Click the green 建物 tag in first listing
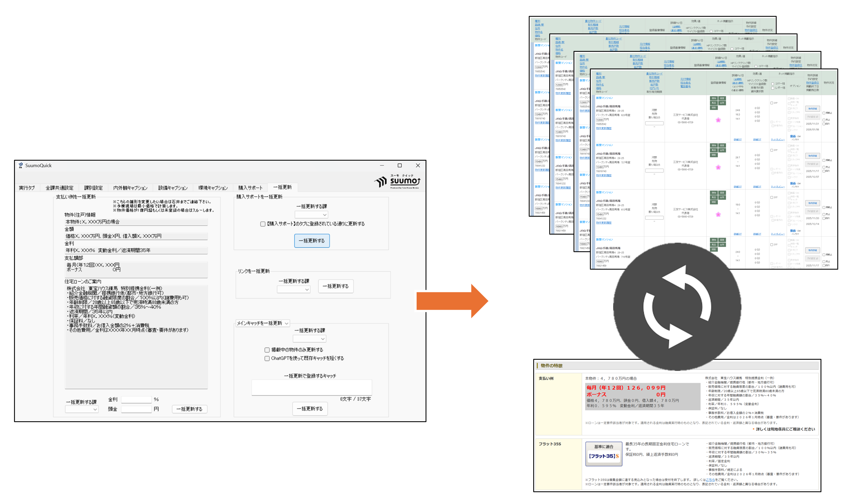 (713, 98)
